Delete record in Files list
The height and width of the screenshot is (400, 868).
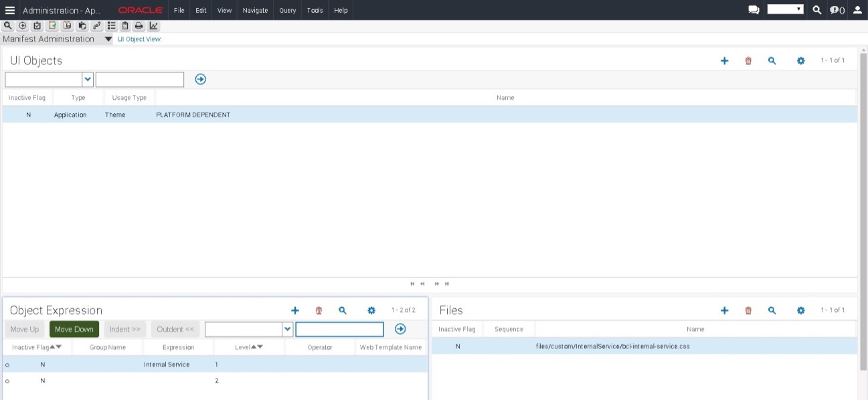point(748,311)
